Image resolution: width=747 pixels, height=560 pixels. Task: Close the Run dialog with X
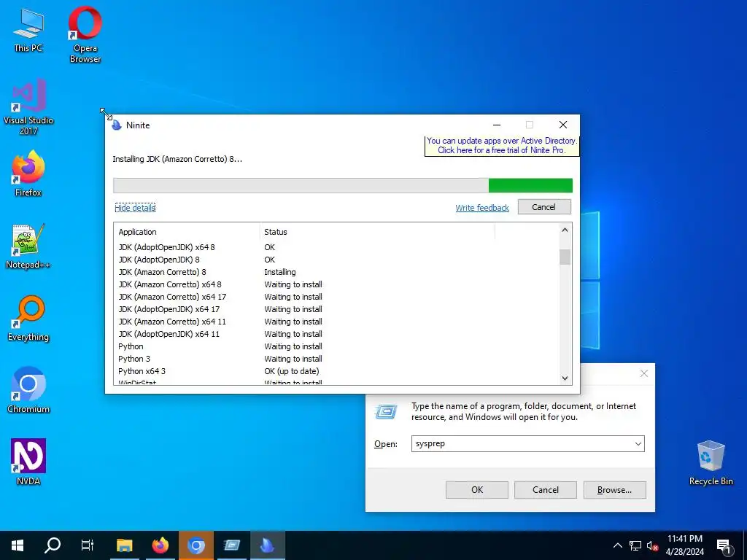tap(644, 374)
